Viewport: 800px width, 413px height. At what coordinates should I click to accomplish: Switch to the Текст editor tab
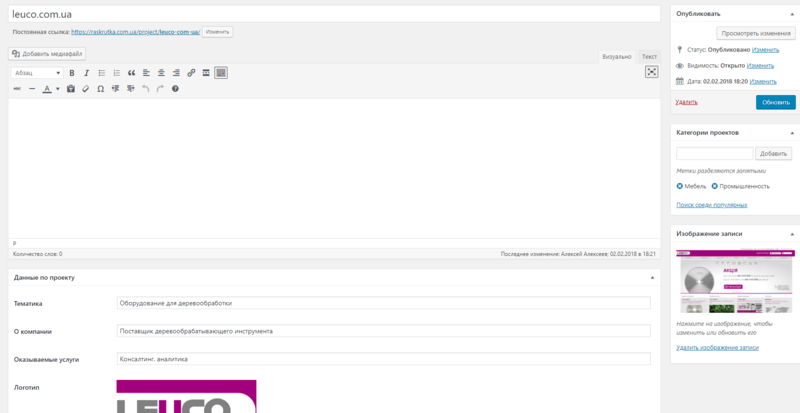click(x=649, y=57)
